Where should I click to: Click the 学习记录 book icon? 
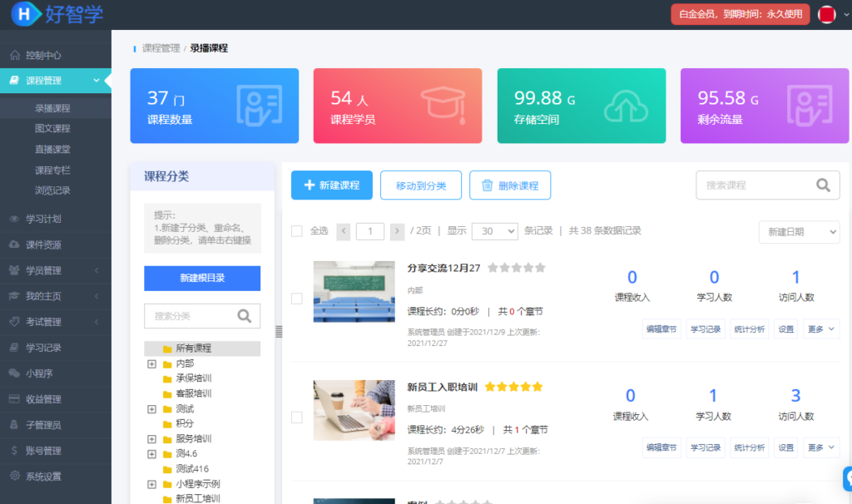15,348
